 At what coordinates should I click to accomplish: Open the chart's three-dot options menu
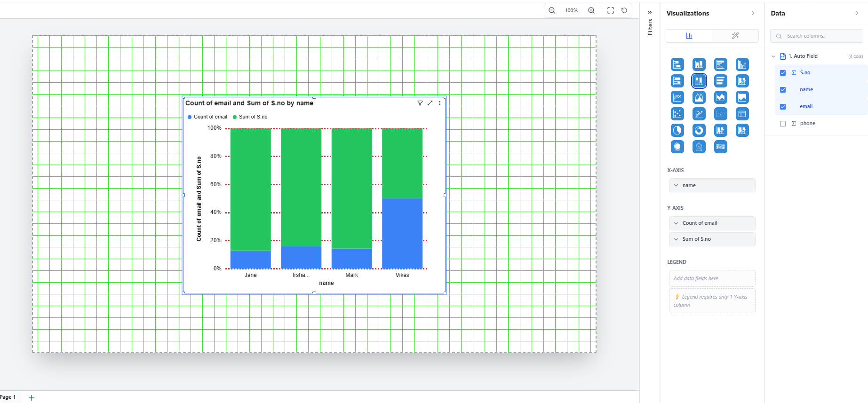440,103
